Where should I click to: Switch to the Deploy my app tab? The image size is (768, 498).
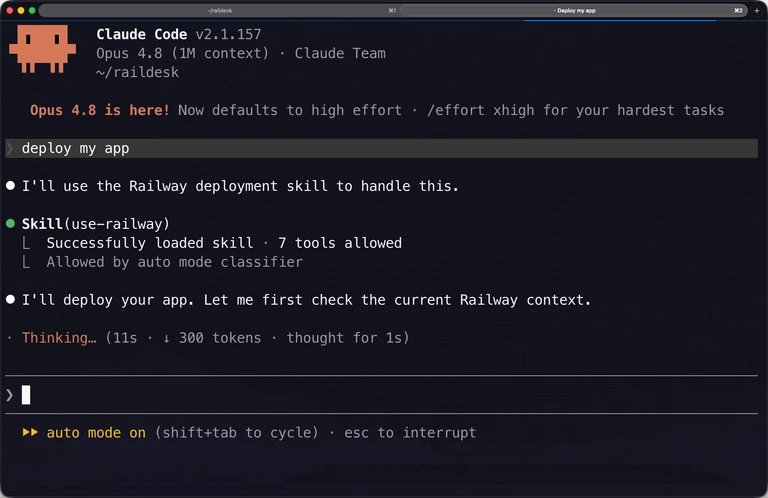575,10
